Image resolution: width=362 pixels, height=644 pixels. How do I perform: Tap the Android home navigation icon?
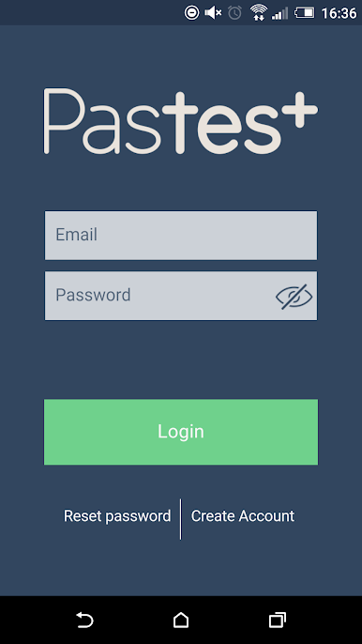pos(181,620)
